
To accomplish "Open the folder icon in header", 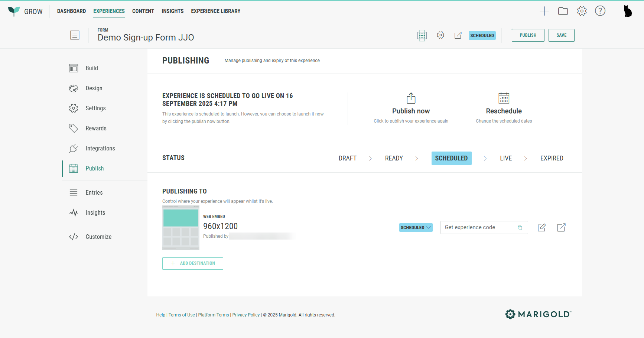I will [x=563, y=11].
